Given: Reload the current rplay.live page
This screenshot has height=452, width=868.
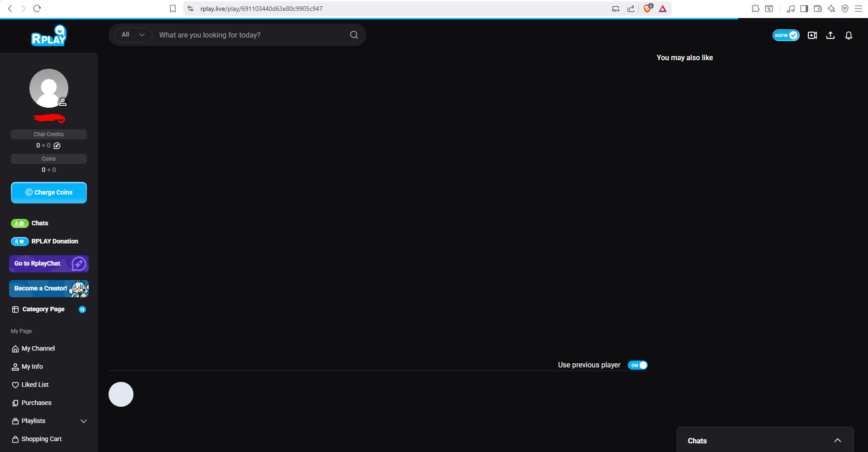Looking at the screenshot, I should coord(37,9).
